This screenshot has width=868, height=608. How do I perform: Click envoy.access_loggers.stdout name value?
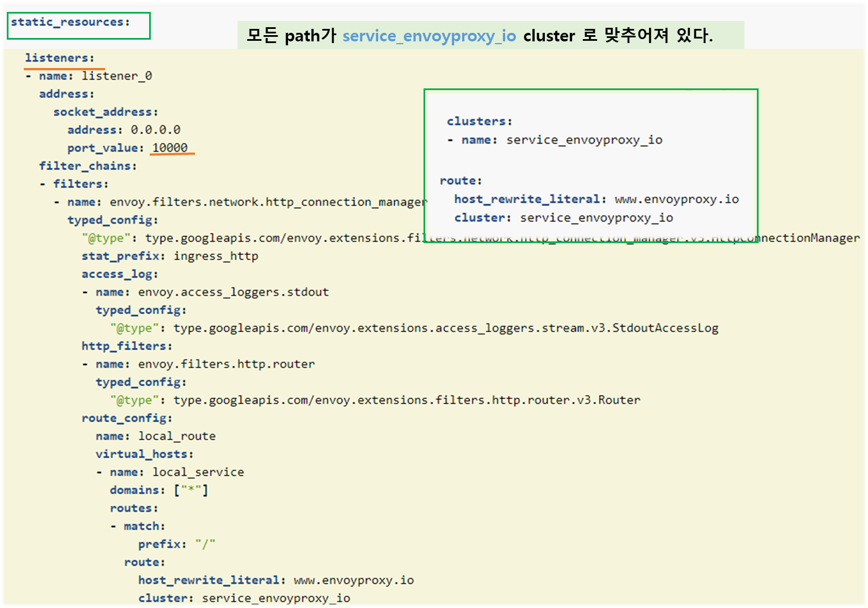(x=234, y=292)
